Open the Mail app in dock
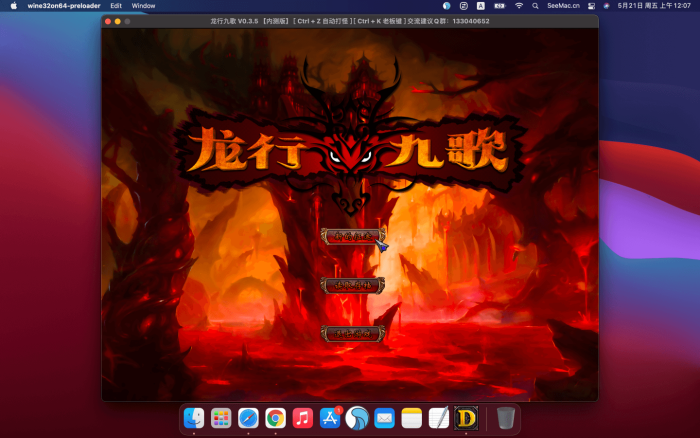Image resolution: width=700 pixels, height=438 pixels. [384, 418]
